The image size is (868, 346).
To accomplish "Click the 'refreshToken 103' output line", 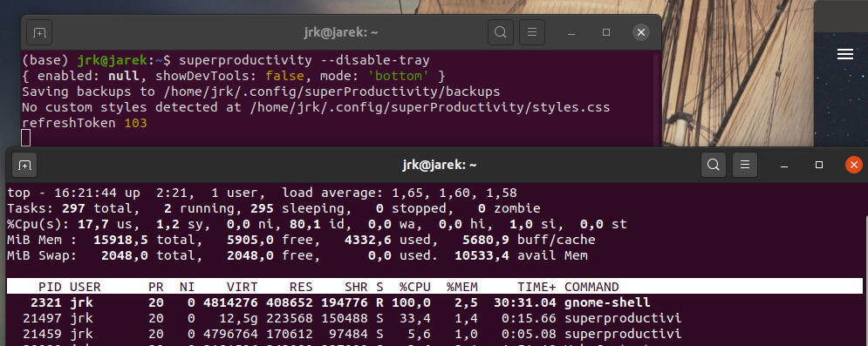I will coord(85,123).
